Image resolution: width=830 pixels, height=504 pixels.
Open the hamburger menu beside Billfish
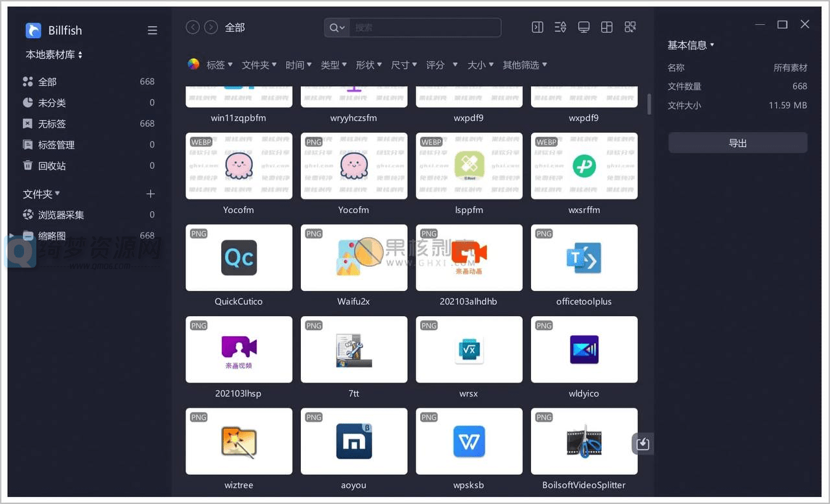[152, 30]
